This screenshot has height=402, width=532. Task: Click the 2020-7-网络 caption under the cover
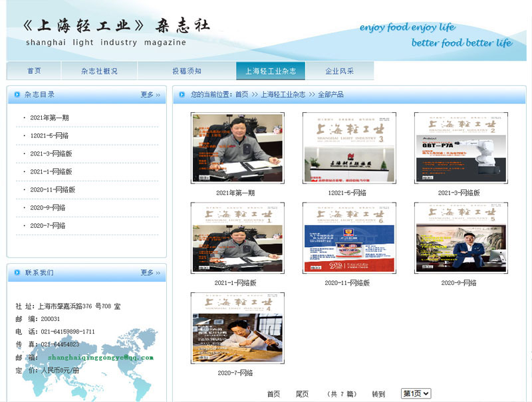point(235,373)
